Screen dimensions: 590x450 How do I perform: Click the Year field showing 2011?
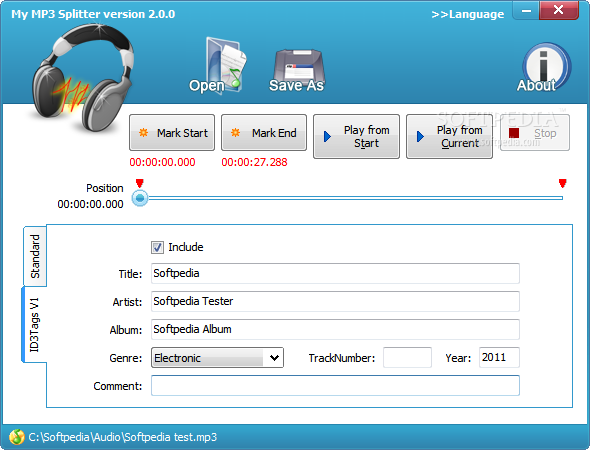[x=499, y=357]
